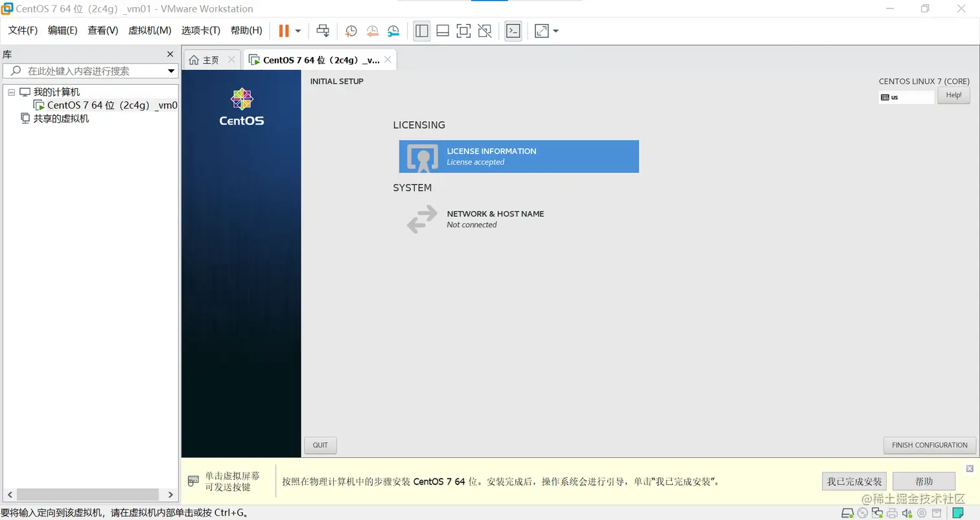Click the stretch guest display icon
This screenshot has height=520, width=980.
tap(542, 30)
